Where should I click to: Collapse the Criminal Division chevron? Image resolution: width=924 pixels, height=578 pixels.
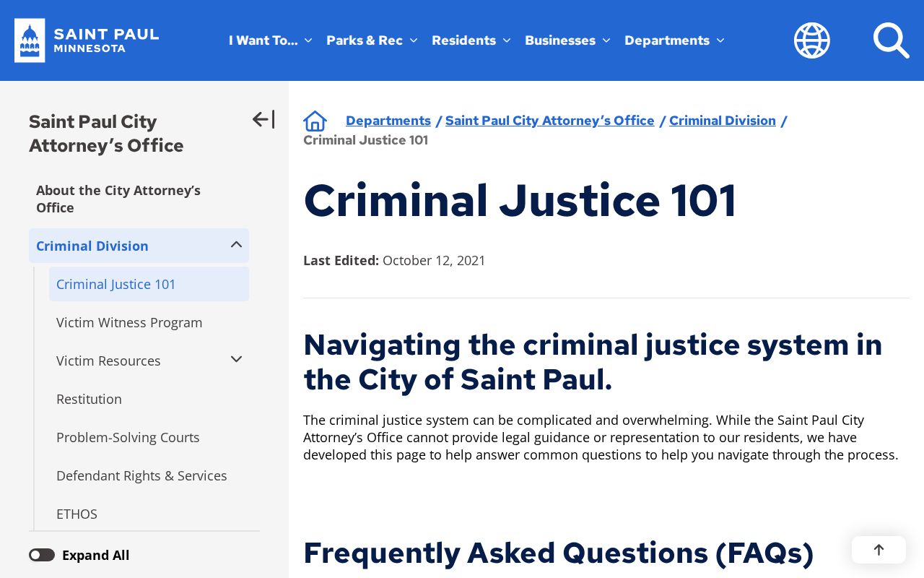point(236,245)
